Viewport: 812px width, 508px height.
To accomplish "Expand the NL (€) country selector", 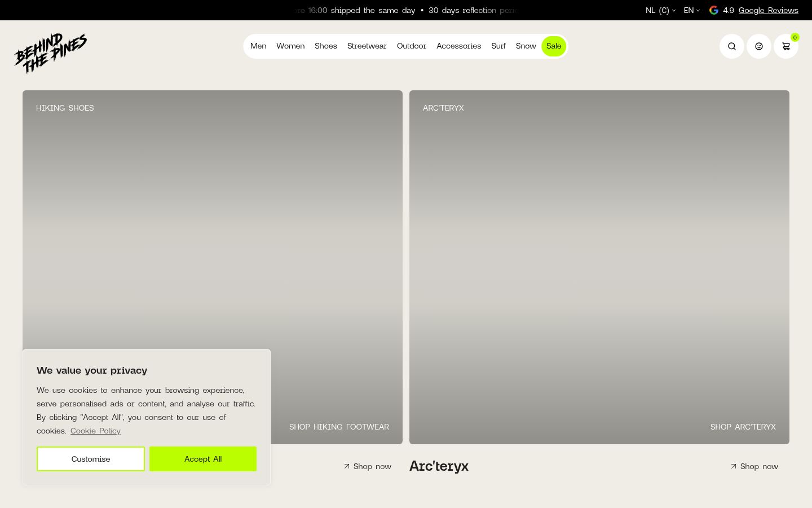I will (x=660, y=10).
